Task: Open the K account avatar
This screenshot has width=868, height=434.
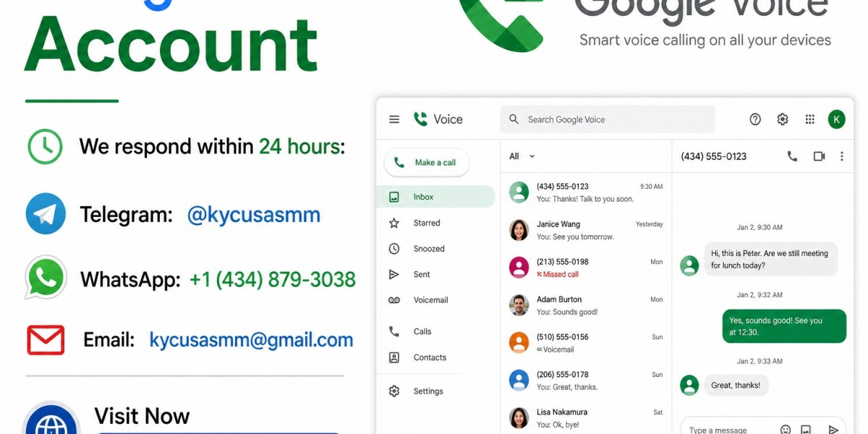Action: tap(837, 119)
